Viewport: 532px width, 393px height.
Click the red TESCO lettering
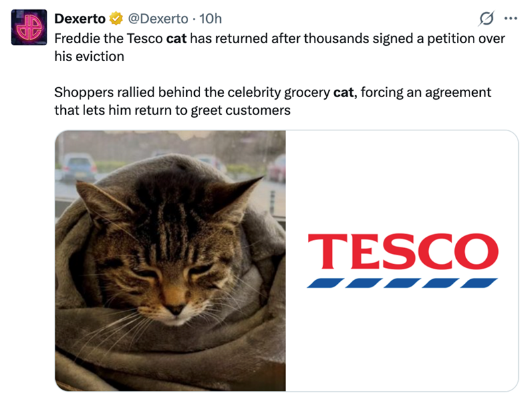coord(402,251)
